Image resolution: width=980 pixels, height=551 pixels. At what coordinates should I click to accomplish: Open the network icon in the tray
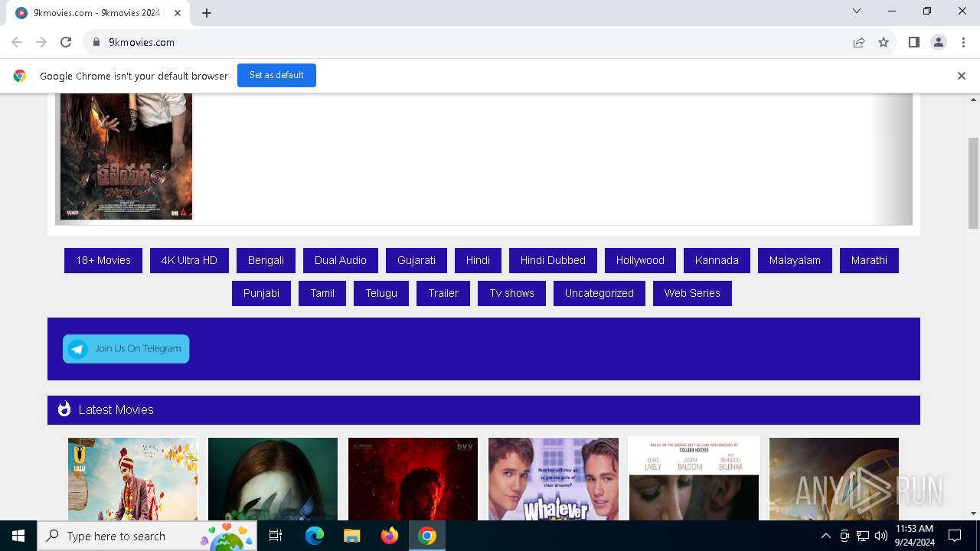(863, 536)
